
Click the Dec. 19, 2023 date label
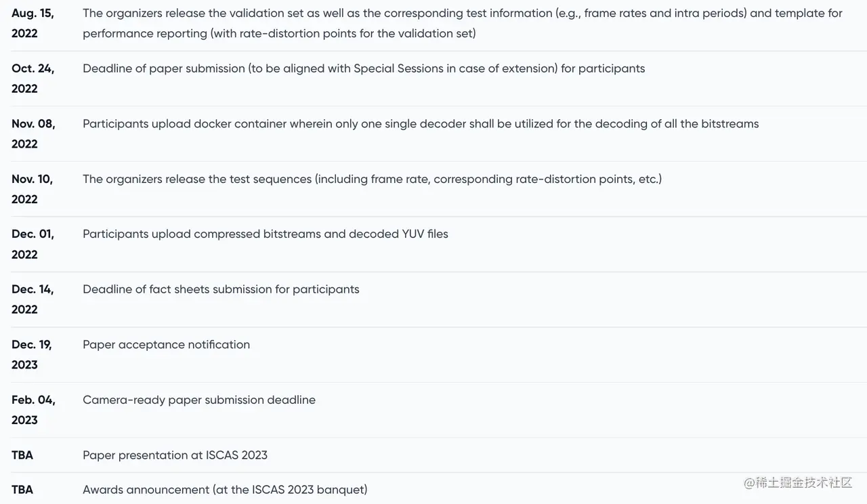pyautogui.click(x=32, y=354)
